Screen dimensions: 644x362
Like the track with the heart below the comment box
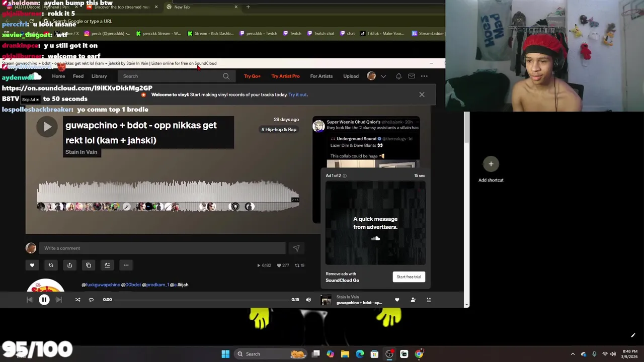coord(32,265)
